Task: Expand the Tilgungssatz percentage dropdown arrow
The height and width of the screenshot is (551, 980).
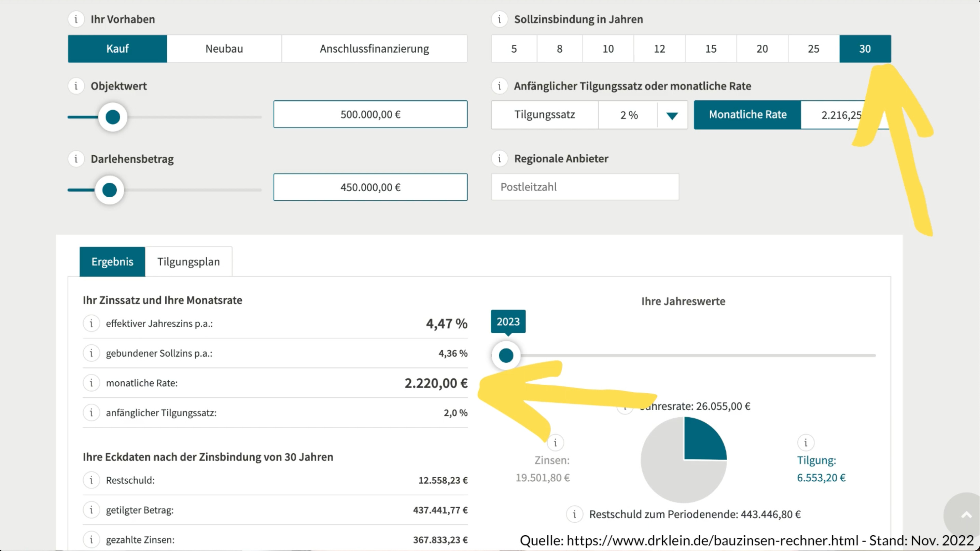Action: tap(672, 115)
